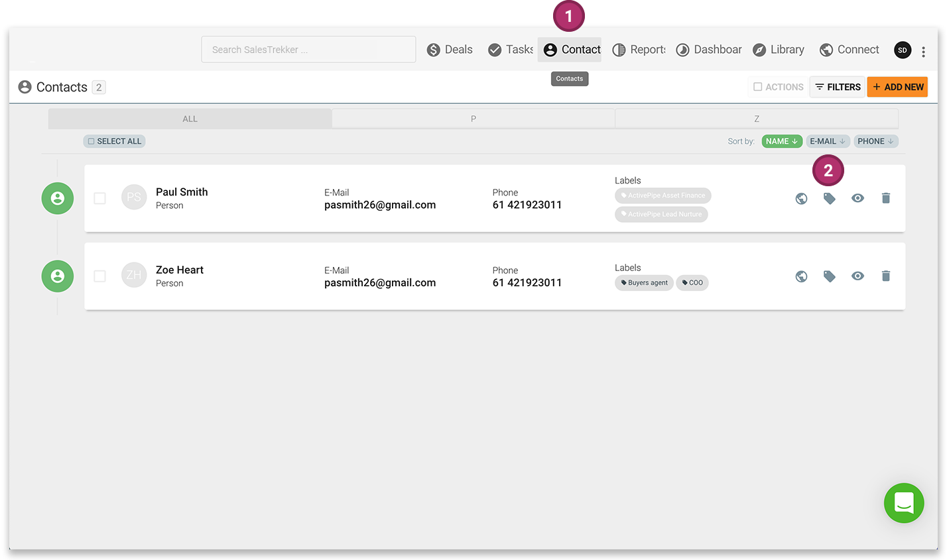Click Zoe Heart's phone number
The width and height of the screenshot is (947, 560).
pyautogui.click(x=527, y=282)
